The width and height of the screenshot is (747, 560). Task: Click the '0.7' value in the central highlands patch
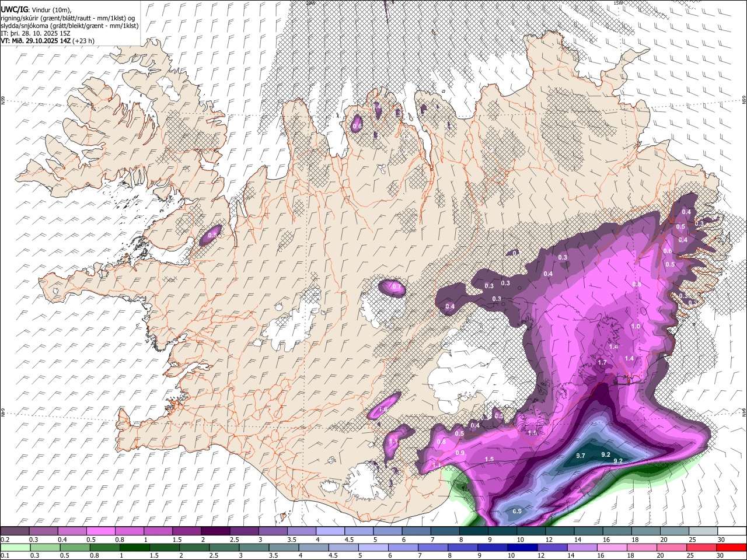point(396,286)
